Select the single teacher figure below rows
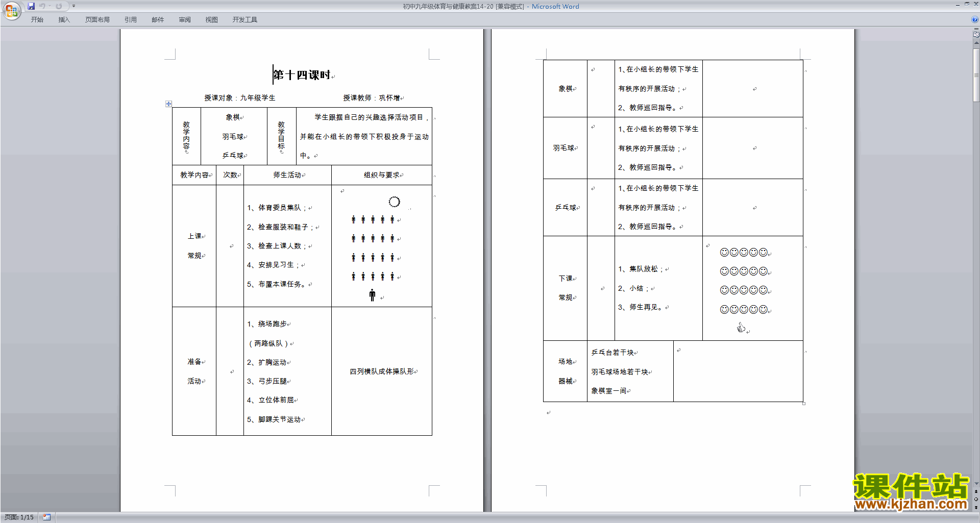This screenshot has height=523, width=980. click(x=372, y=295)
